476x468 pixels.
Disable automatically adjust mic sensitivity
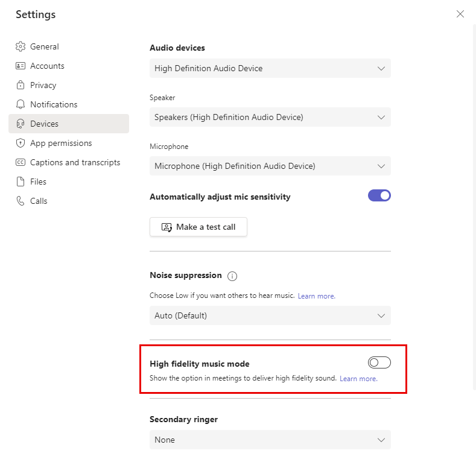tap(379, 195)
